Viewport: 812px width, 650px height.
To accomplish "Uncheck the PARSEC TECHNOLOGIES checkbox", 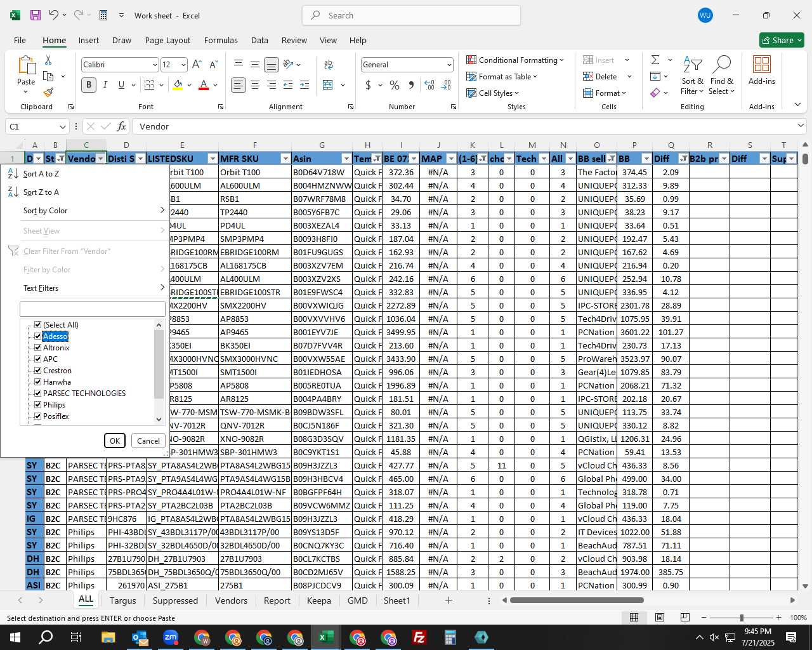I will (38, 394).
